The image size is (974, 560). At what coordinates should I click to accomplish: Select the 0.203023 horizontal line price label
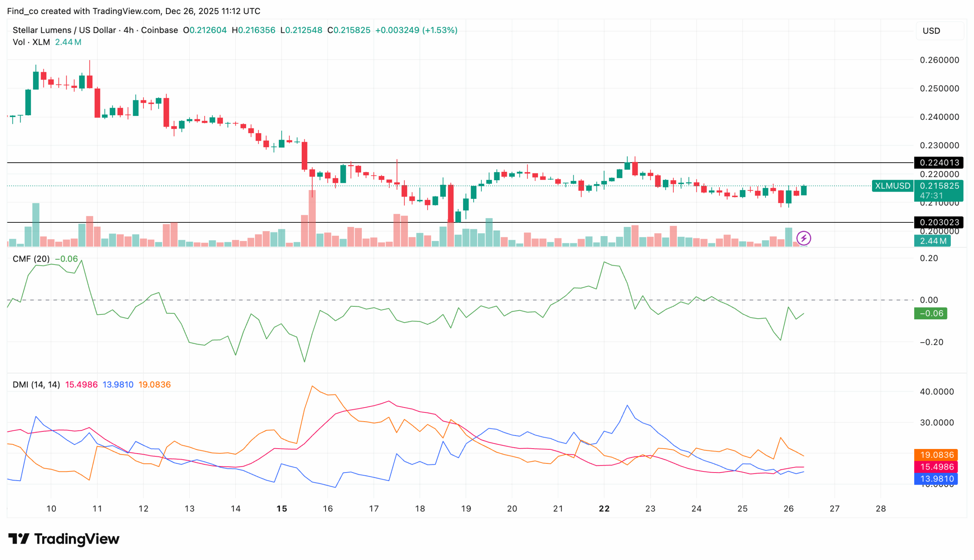coord(938,222)
